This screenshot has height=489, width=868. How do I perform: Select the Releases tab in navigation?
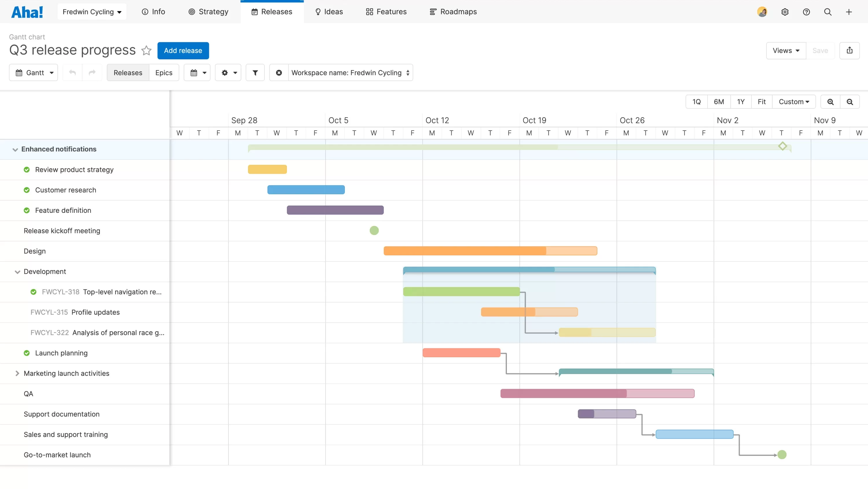point(272,11)
